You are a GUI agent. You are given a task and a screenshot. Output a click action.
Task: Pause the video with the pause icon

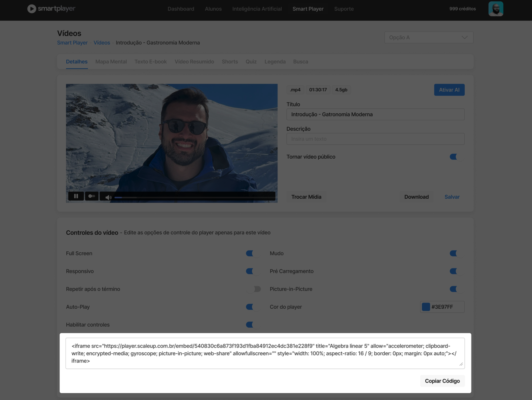[76, 196]
